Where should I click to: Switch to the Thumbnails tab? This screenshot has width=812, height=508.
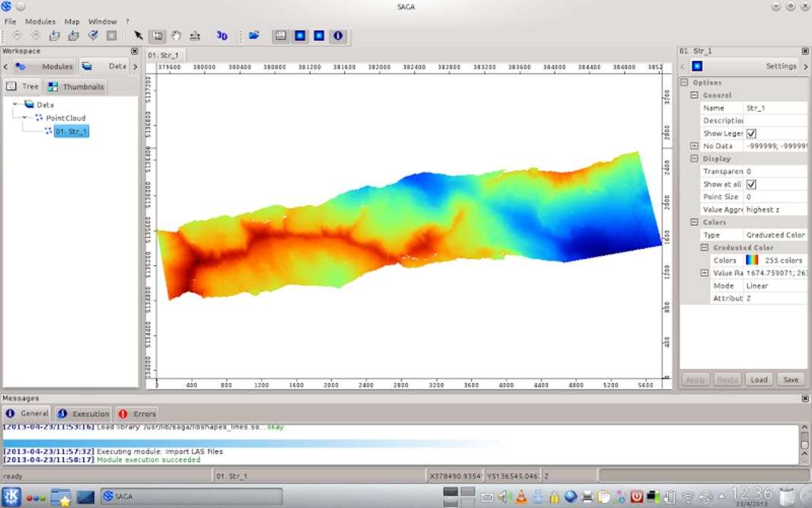pyautogui.click(x=76, y=87)
